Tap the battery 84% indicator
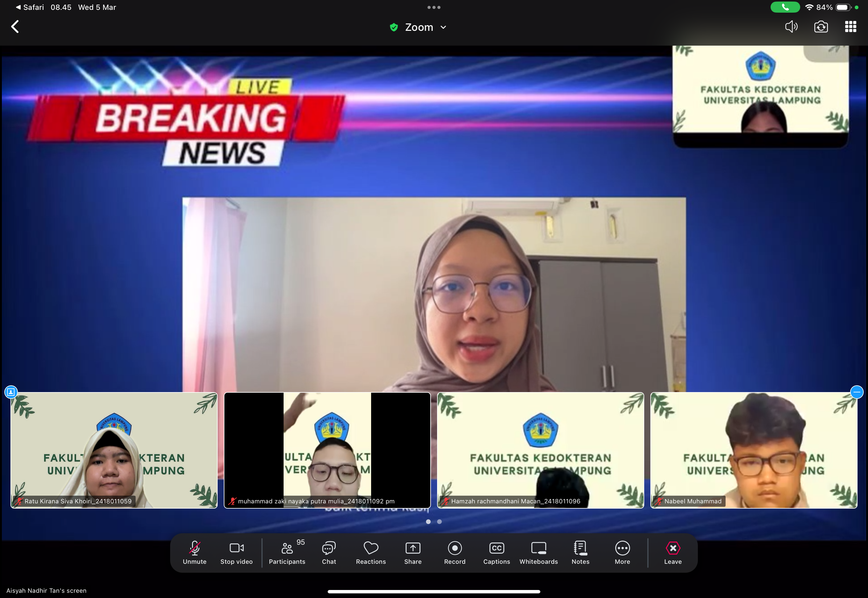 (833, 7)
